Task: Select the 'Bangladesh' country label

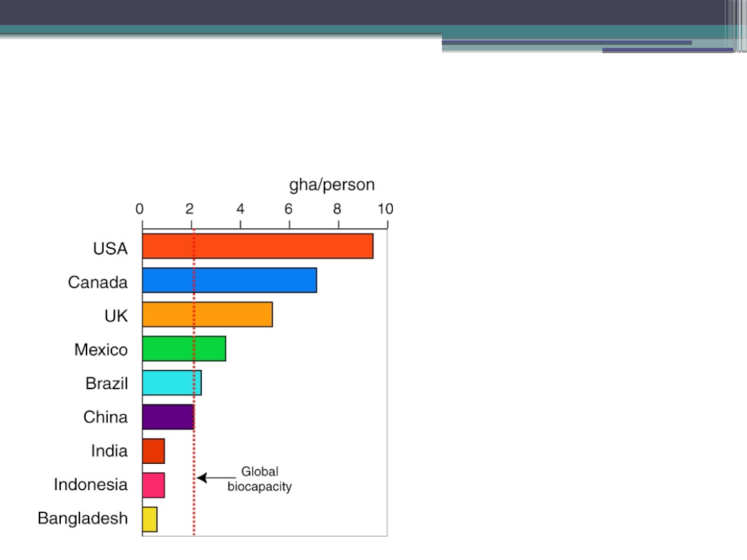Action: click(x=83, y=518)
